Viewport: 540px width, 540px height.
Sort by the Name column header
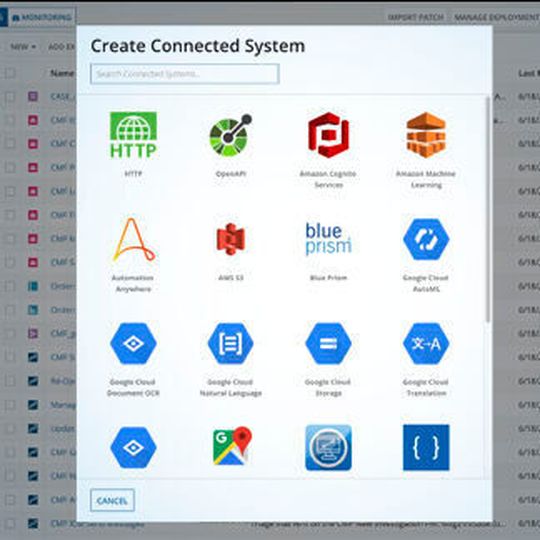click(63, 73)
